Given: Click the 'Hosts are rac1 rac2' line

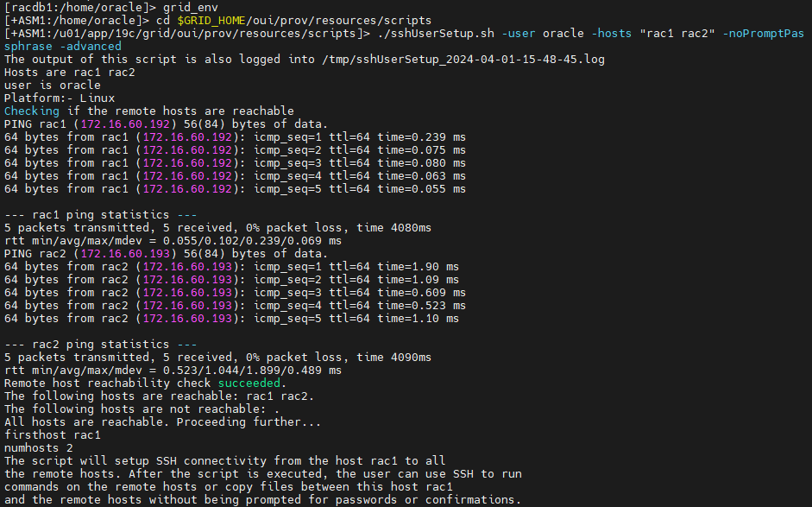Looking at the screenshot, I should pyautogui.click(x=70, y=73).
